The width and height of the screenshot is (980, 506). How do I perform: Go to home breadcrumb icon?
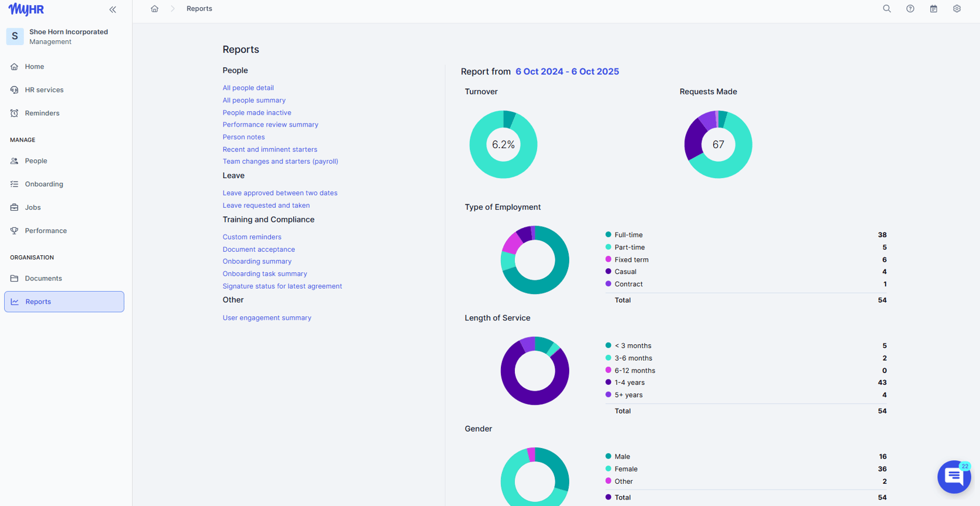154,9
